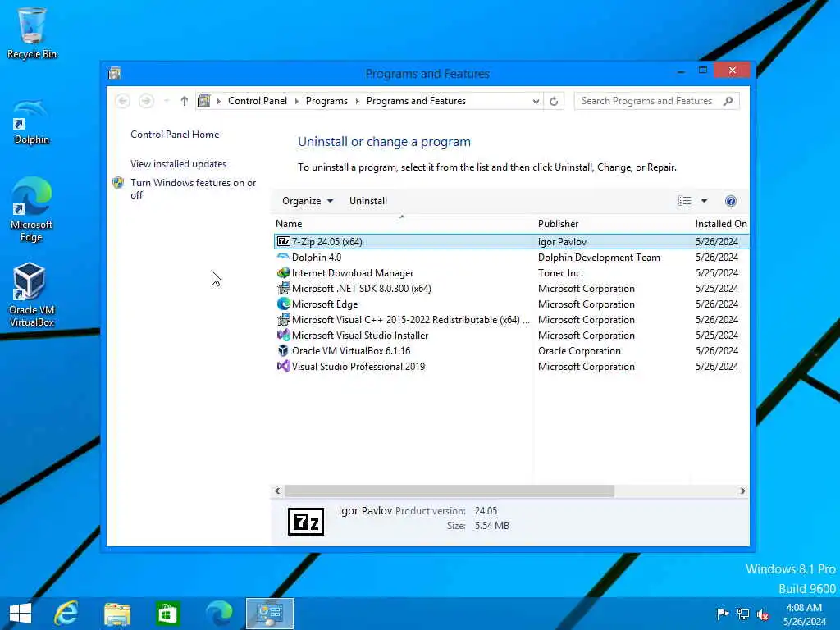
Task: Focus the Search Programs and Features field
Action: click(x=646, y=101)
